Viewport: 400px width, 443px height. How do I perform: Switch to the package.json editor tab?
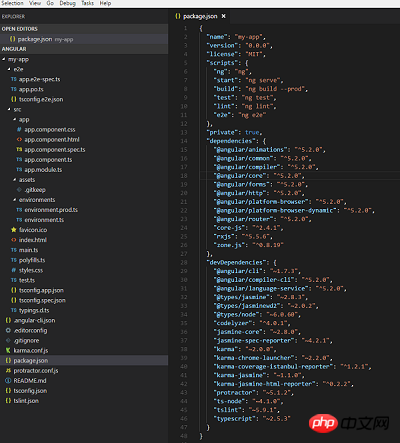pos(200,16)
